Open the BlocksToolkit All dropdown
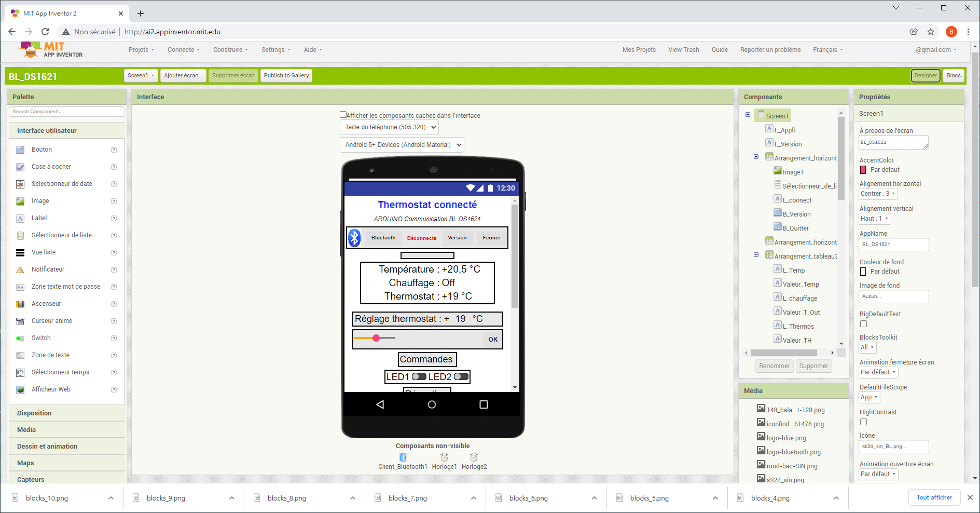 click(x=867, y=347)
